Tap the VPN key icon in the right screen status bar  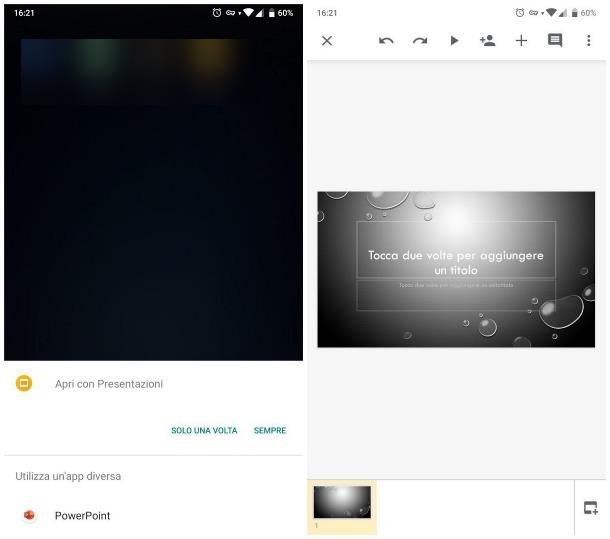coord(533,13)
